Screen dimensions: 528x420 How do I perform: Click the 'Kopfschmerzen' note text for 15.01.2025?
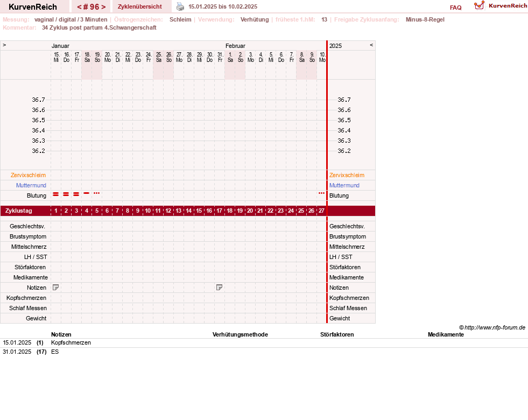click(71, 342)
